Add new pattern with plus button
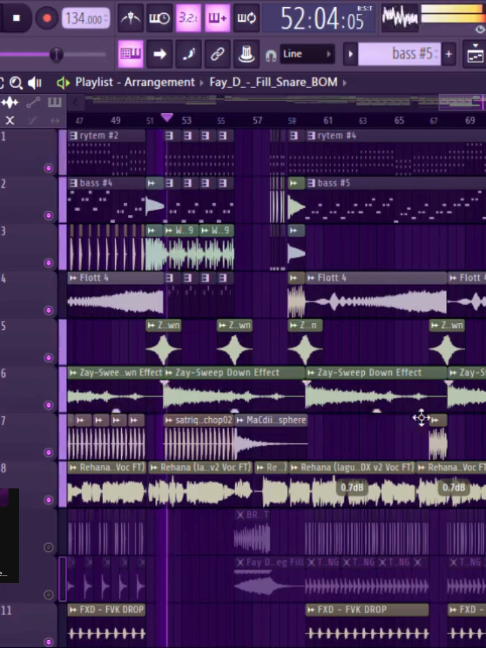 (x=448, y=54)
